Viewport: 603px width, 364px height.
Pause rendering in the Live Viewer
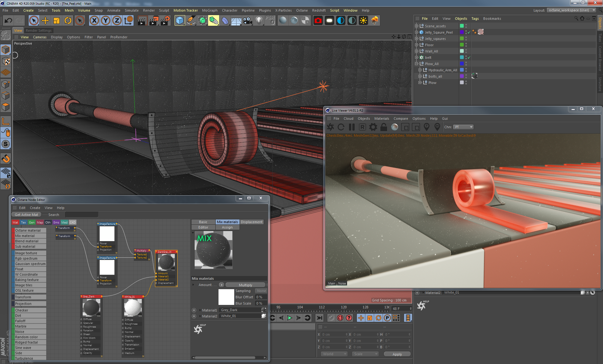point(351,127)
